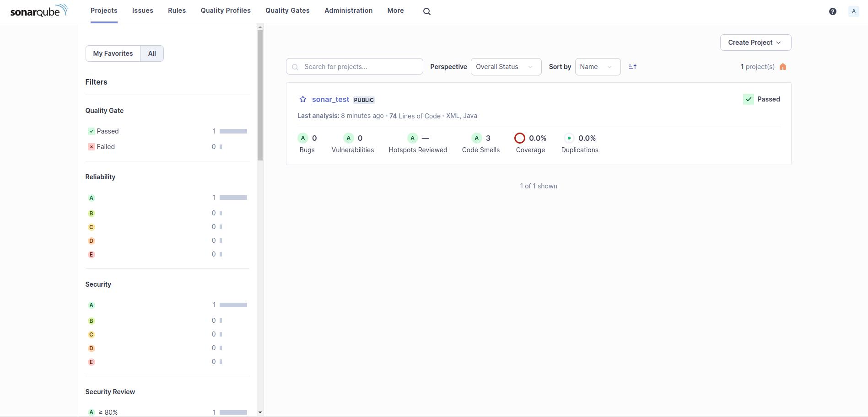Viewport: 868px width, 417px height.
Task: Open the search magnifier icon in navbar
Action: 427,11
